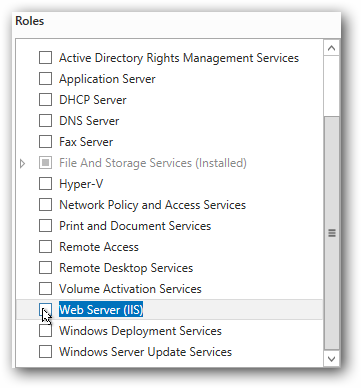Click the scrollbar up arrow
Viewport: 361px width, 388px height.
[331, 48]
